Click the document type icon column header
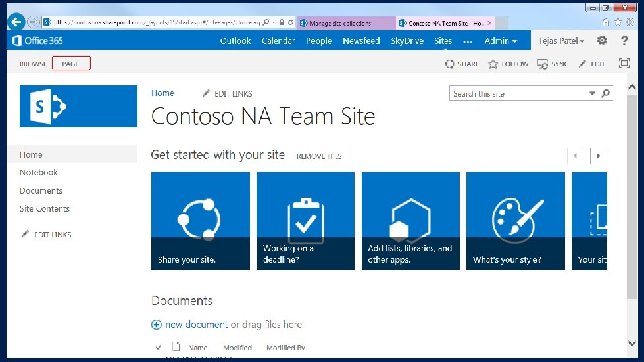This screenshot has width=644, height=362. 176,347
